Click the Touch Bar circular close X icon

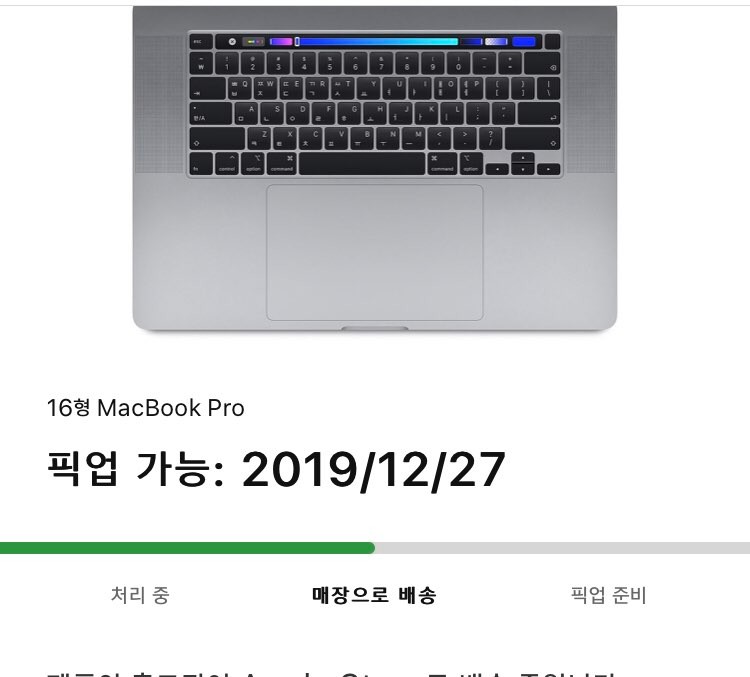click(x=232, y=42)
